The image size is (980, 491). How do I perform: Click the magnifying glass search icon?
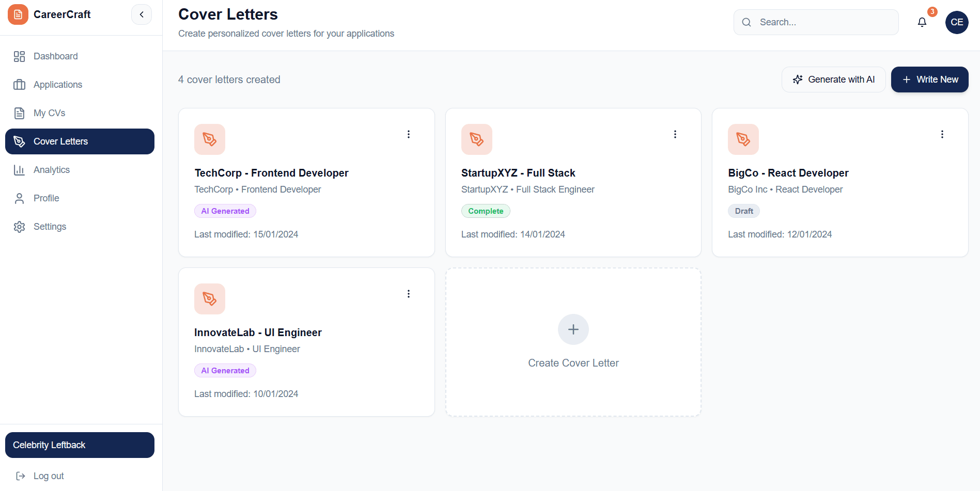746,22
